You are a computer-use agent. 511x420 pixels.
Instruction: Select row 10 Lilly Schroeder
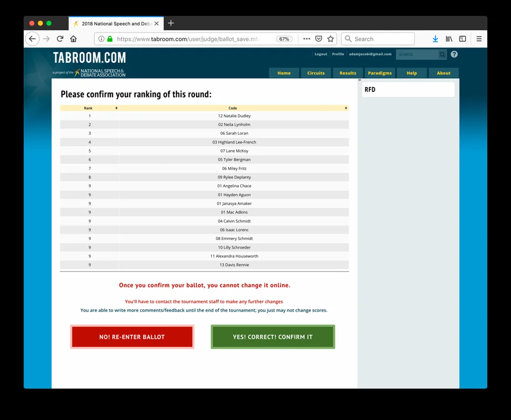pos(204,247)
